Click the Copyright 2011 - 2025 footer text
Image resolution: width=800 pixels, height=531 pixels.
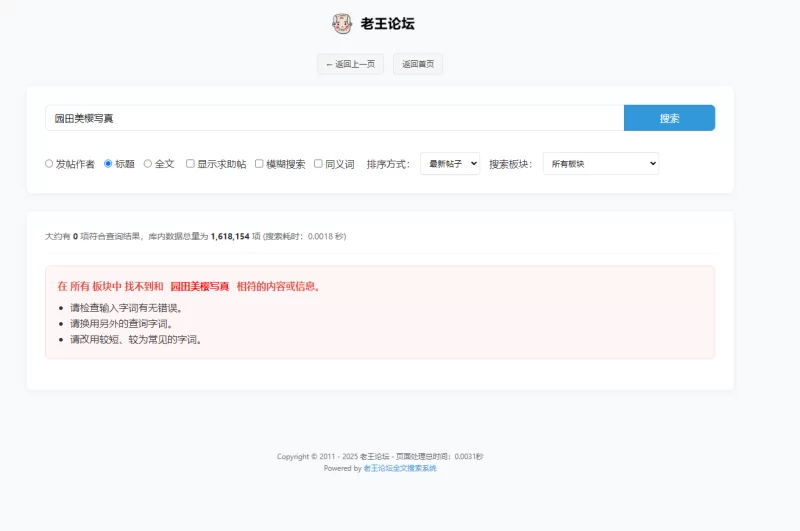380,457
